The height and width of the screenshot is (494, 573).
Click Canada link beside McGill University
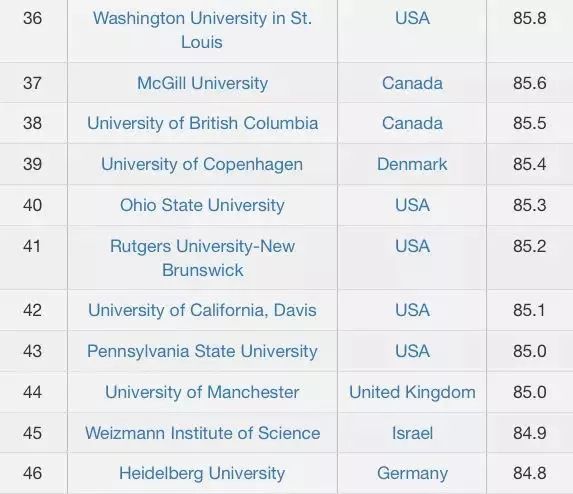point(412,83)
